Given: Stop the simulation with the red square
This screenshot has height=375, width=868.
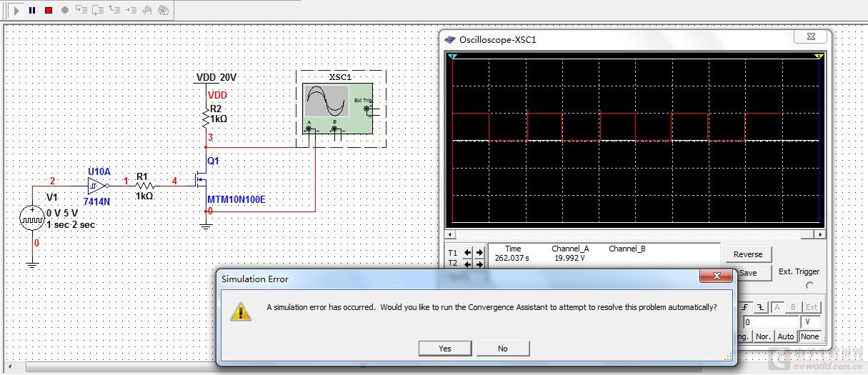Looking at the screenshot, I should 49,11.
